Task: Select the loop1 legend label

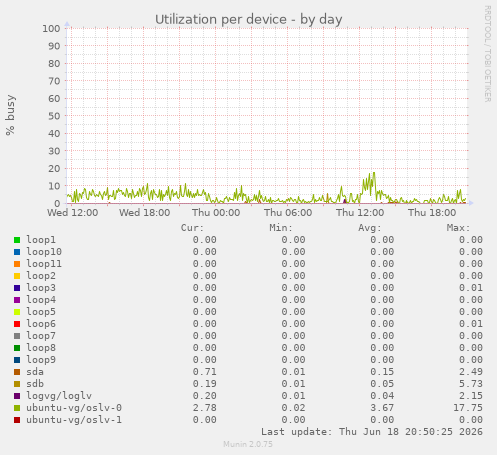Action: coord(41,240)
